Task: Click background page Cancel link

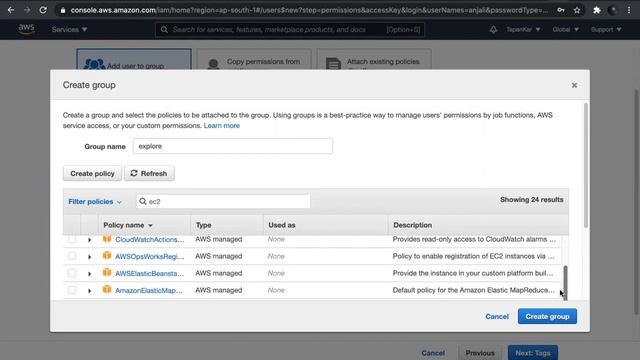Action: (x=433, y=353)
